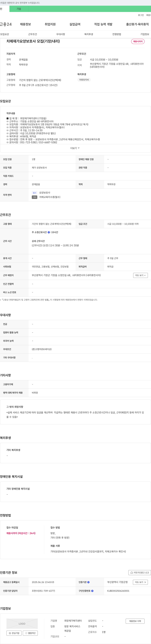
Task: Open the 실업급여 main menu
Action: click(x=75, y=24)
